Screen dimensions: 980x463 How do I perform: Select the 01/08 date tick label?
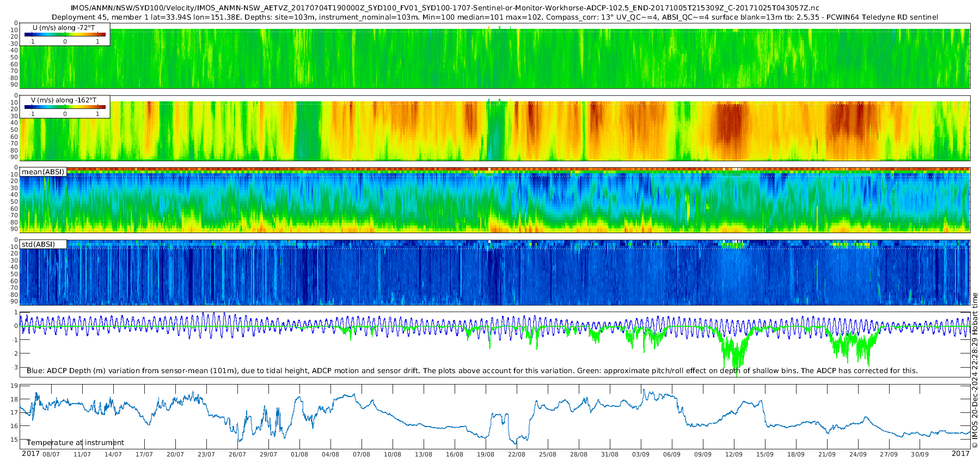[299, 454]
